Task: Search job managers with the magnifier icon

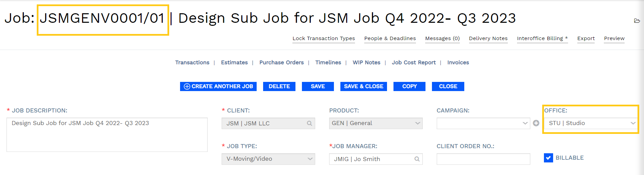Action: tap(417, 159)
